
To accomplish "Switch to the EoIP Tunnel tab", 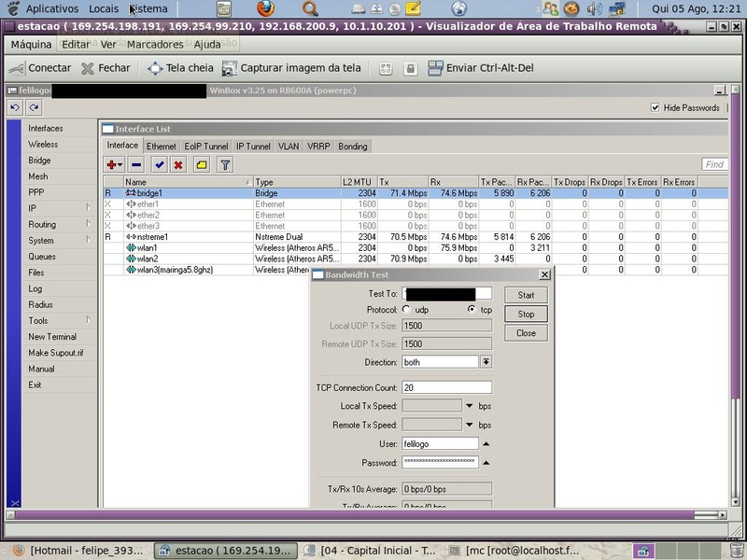I will pyautogui.click(x=206, y=147).
